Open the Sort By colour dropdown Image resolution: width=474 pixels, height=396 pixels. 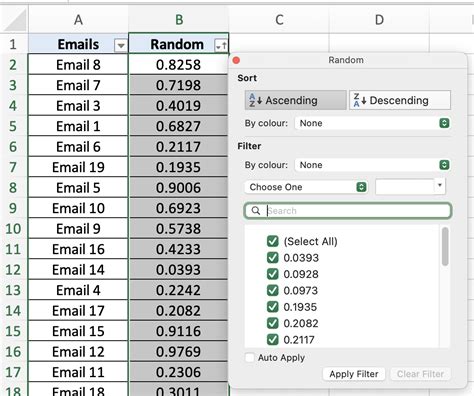click(x=372, y=123)
